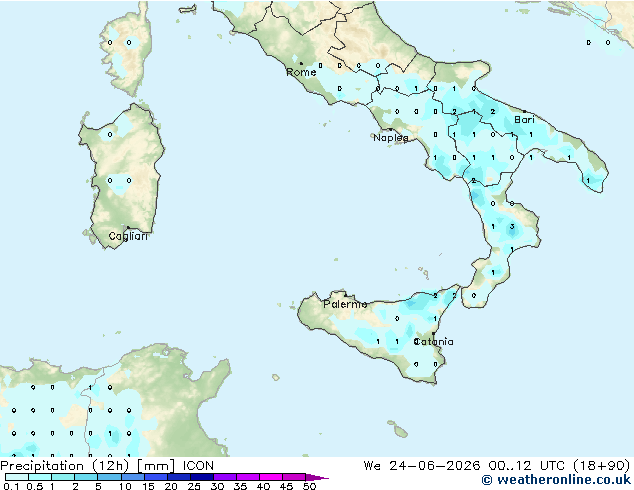This screenshot has width=634, height=490.
Task: Click the Naples city label
Action: point(391,138)
